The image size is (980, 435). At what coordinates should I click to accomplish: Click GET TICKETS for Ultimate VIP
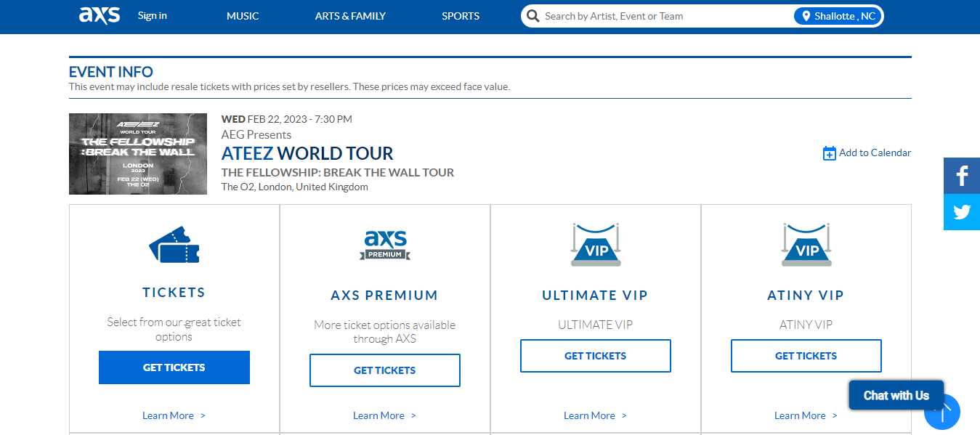point(595,356)
